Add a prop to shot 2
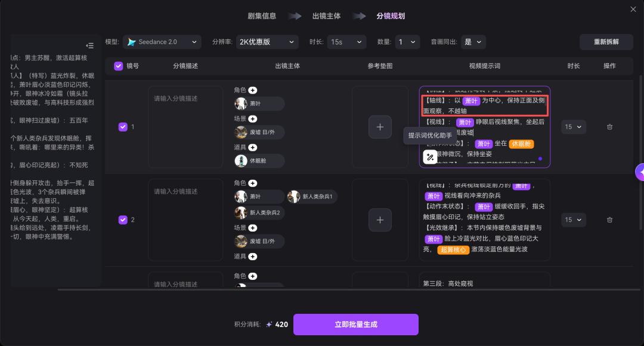This screenshot has height=346, width=644. [253, 257]
